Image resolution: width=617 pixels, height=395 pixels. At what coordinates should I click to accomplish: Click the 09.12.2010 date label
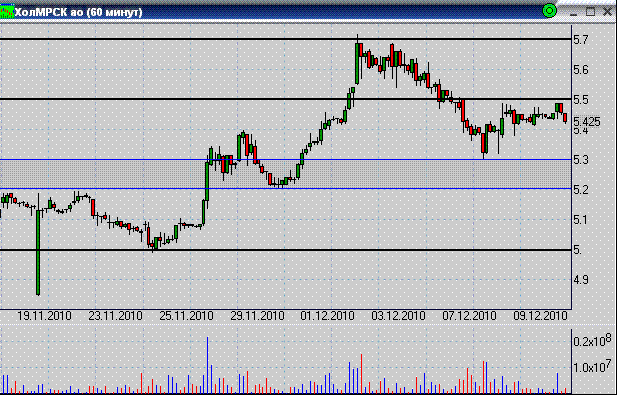click(540, 316)
